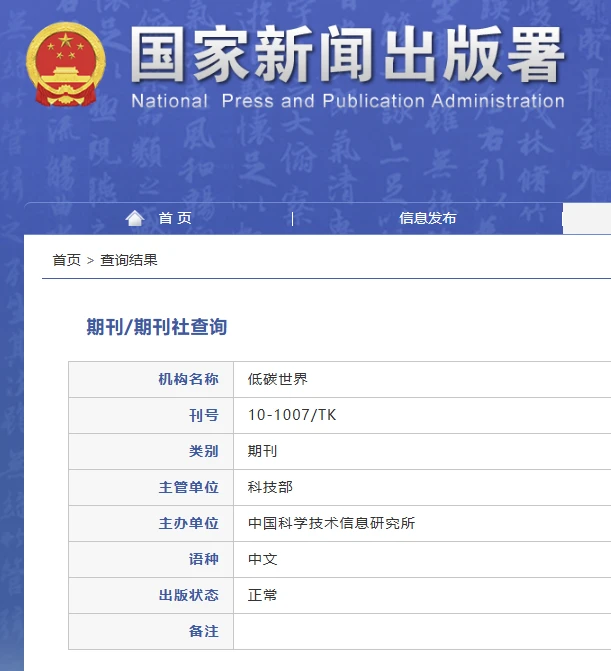Select the 机构名称 row label
611x671 pixels.
(188, 379)
